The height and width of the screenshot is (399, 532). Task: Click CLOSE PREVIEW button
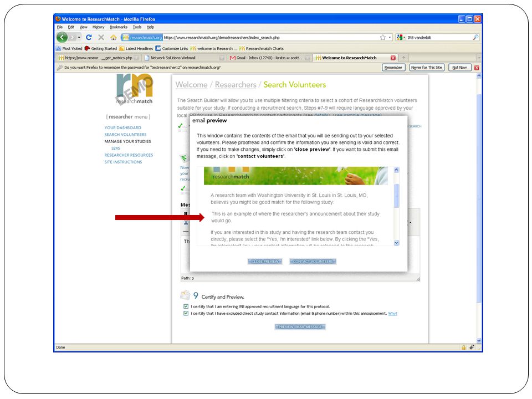point(265,262)
